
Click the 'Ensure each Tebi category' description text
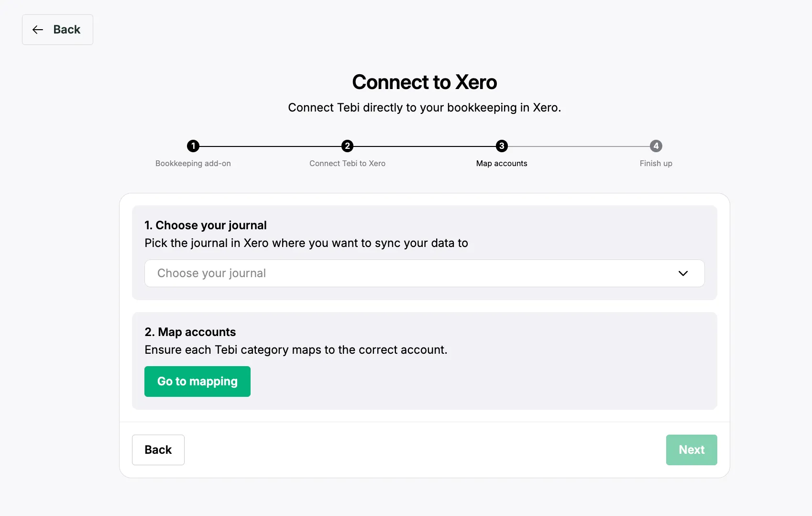(296, 350)
